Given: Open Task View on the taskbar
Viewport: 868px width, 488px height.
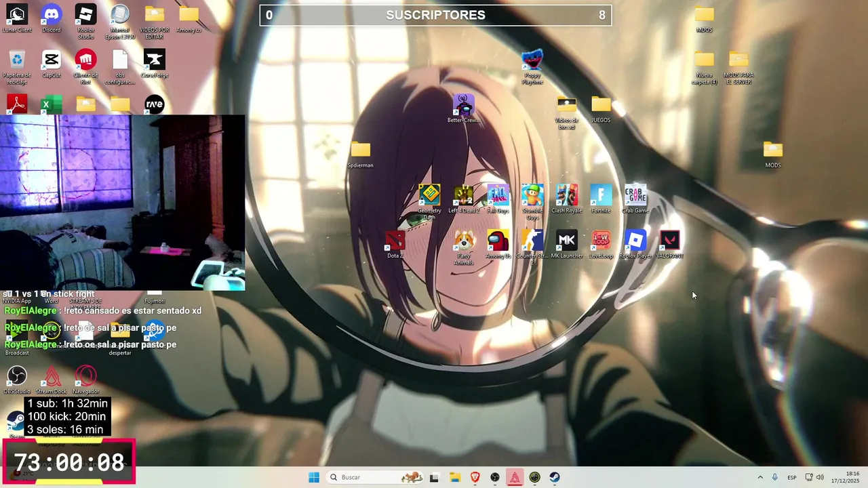Looking at the screenshot, I should click(x=434, y=477).
